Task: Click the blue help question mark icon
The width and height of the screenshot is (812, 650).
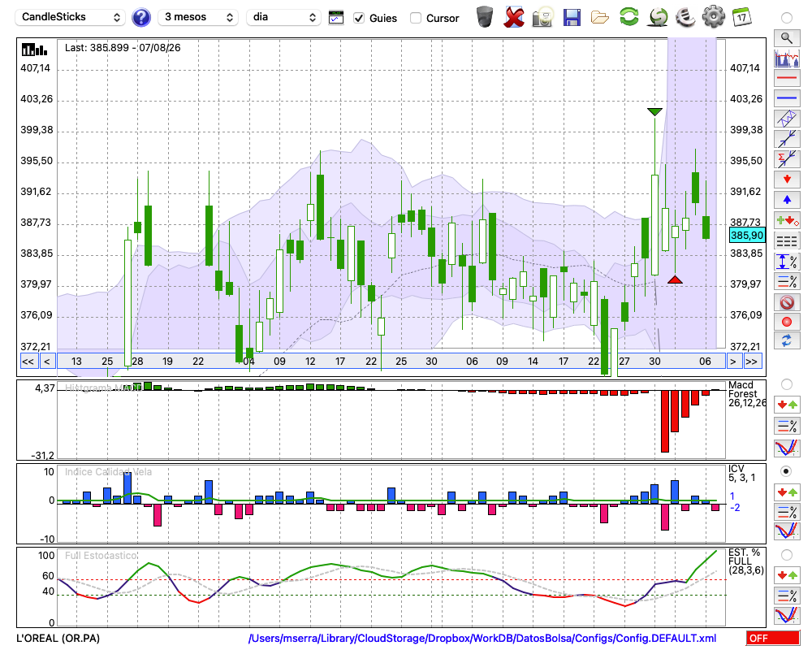Action: [x=140, y=18]
